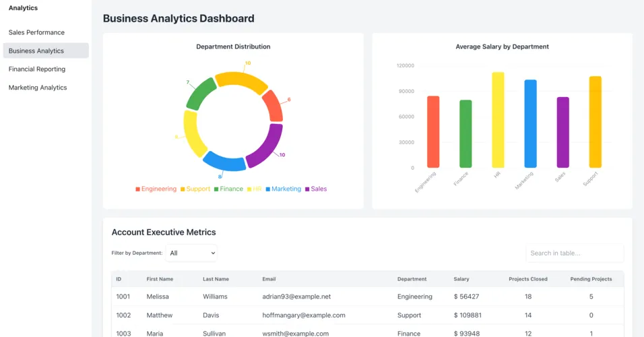Click the Average Salary by Department title
The height and width of the screenshot is (337, 644).
(503, 47)
